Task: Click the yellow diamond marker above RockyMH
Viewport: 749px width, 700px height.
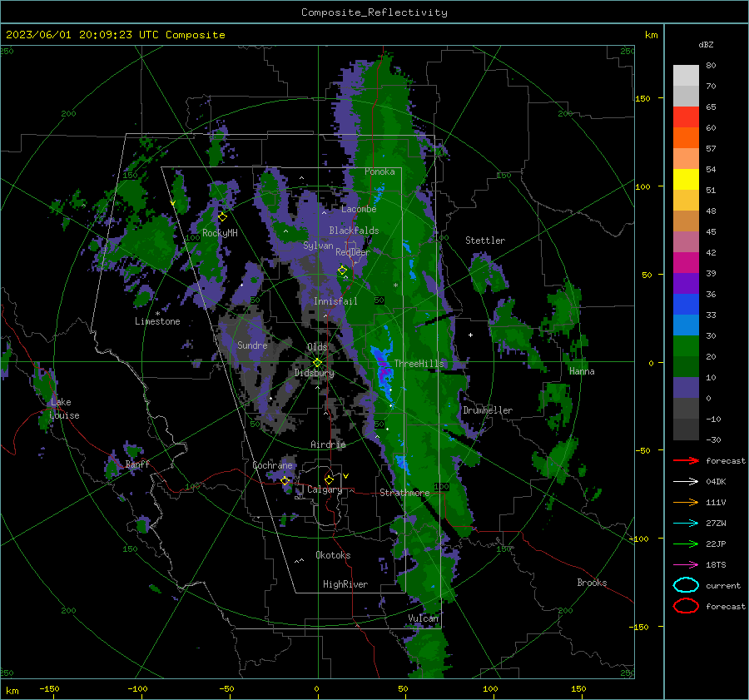Action: pyautogui.click(x=222, y=217)
